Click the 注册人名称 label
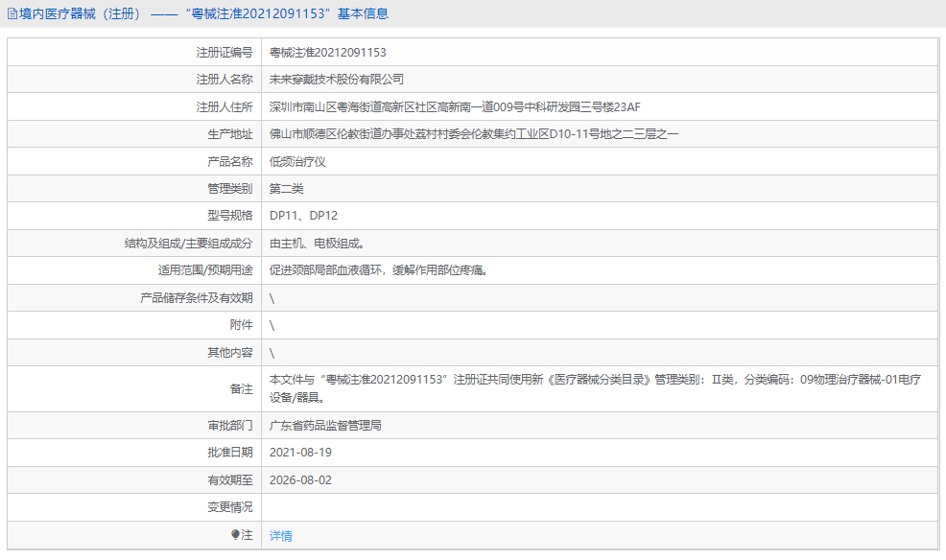 click(225, 80)
